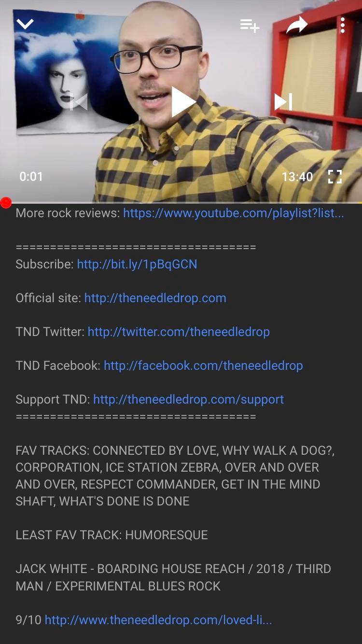
Task: Collapse the video player with down chevron
Action: [x=25, y=24]
